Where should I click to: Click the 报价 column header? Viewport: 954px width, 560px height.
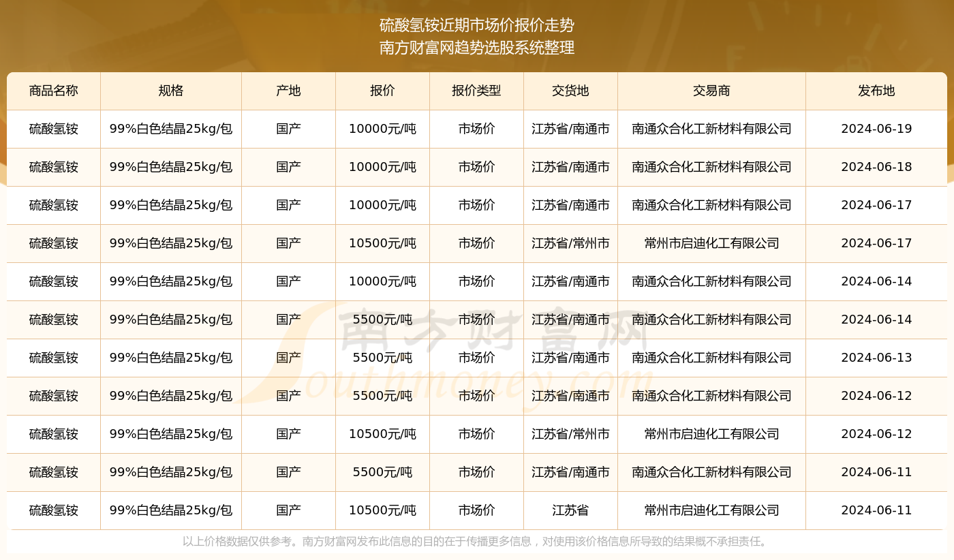pyautogui.click(x=382, y=91)
